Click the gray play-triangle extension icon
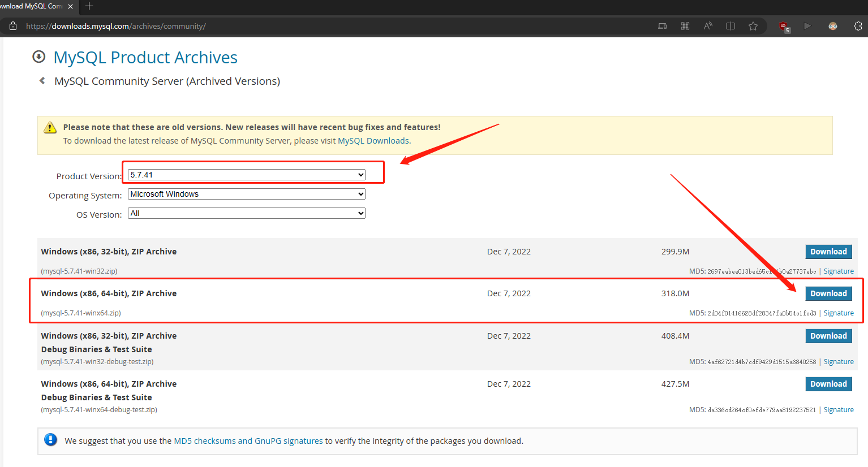Screen dimensions: 868x467 (807, 26)
